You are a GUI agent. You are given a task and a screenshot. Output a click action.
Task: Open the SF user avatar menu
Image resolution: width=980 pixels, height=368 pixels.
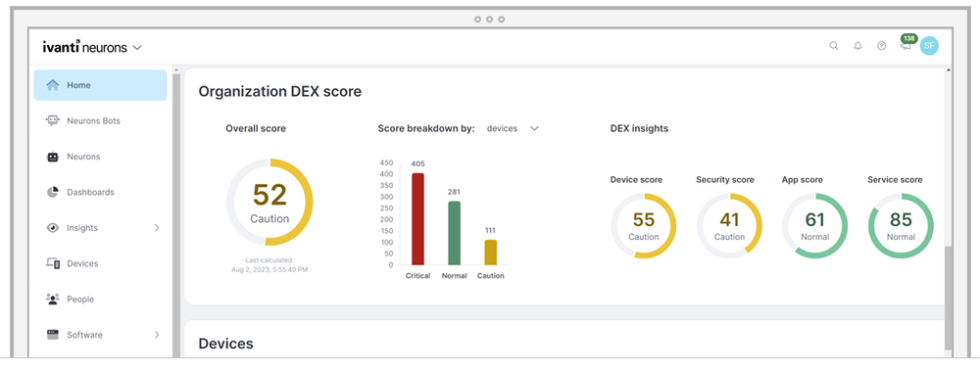929,46
